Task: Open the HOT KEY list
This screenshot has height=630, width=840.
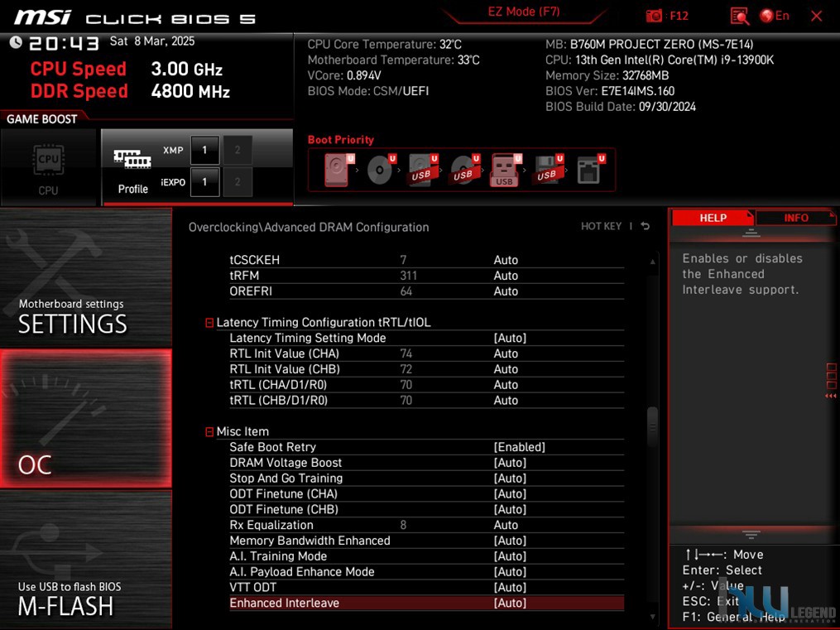Action: tap(601, 226)
